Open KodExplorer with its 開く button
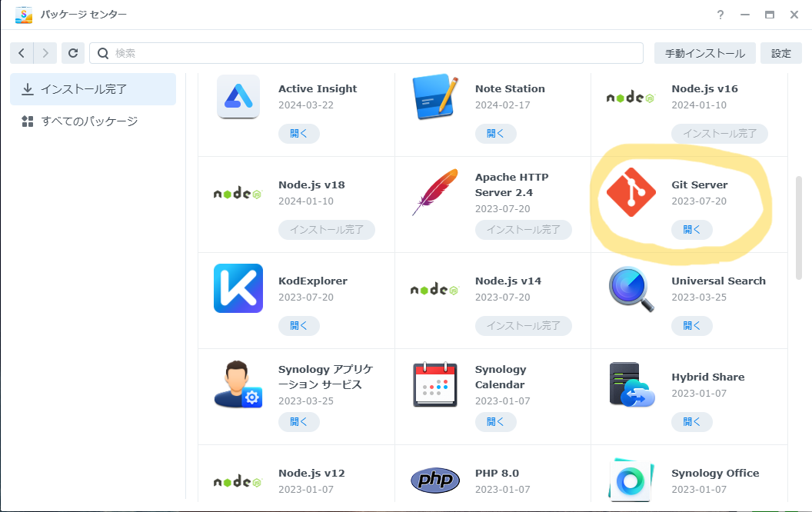Viewport: 812px width, 512px height. tap(299, 326)
